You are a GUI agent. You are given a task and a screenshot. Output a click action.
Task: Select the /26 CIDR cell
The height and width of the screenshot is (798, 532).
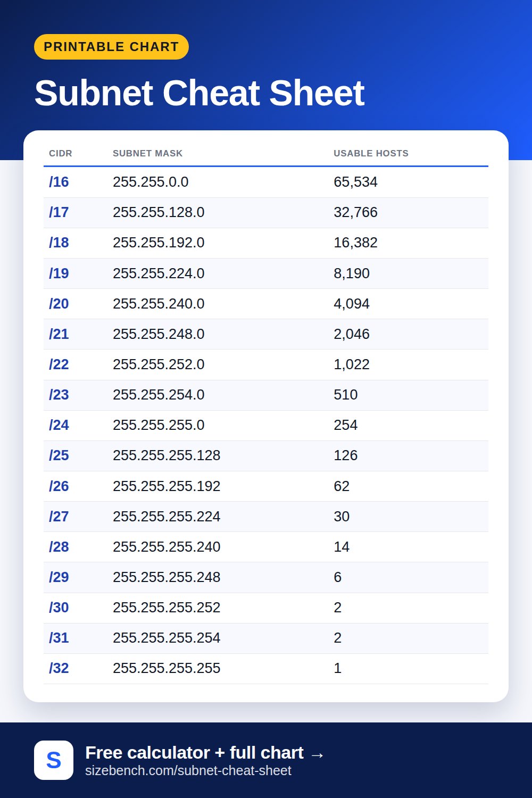point(59,486)
